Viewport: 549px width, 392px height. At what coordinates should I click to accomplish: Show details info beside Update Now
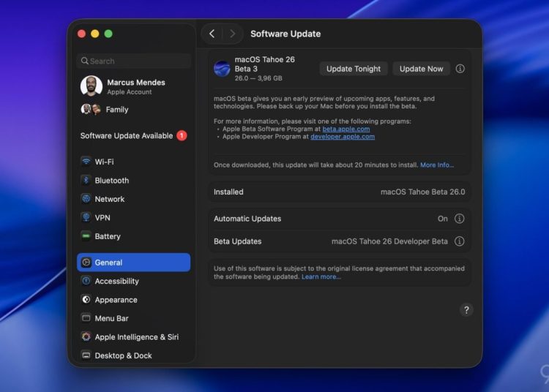pos(460,69)
